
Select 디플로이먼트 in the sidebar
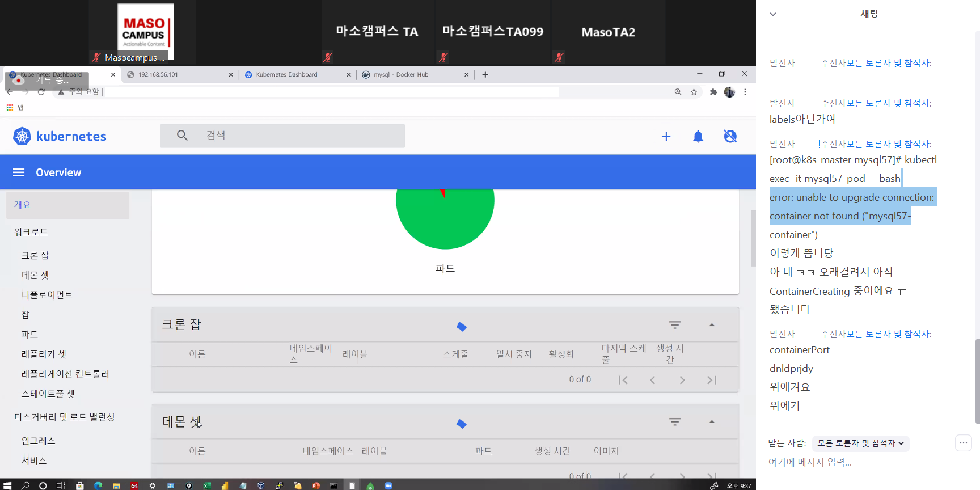47,295
